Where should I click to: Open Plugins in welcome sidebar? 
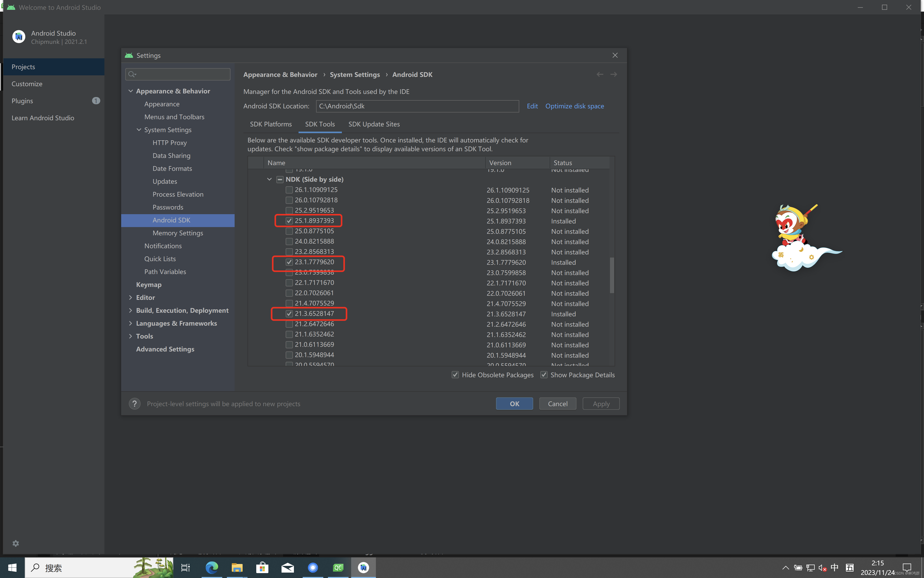(x=54, y=101)
